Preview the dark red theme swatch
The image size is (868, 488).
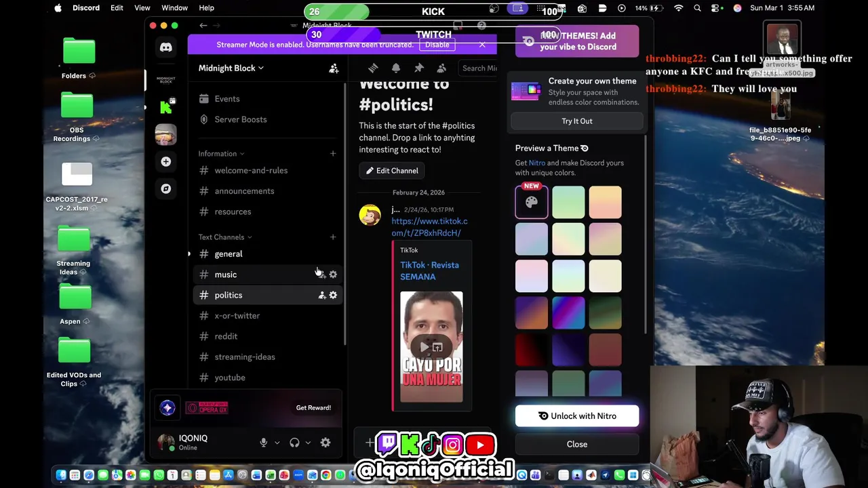click(x=532, y=350)
